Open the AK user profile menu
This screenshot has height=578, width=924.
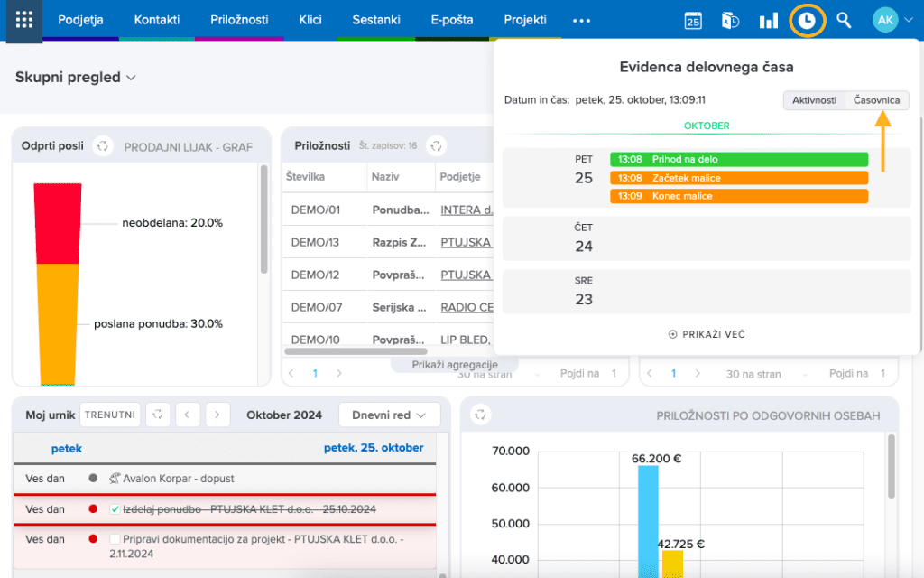pyautogui.click(x=892, y=21)
